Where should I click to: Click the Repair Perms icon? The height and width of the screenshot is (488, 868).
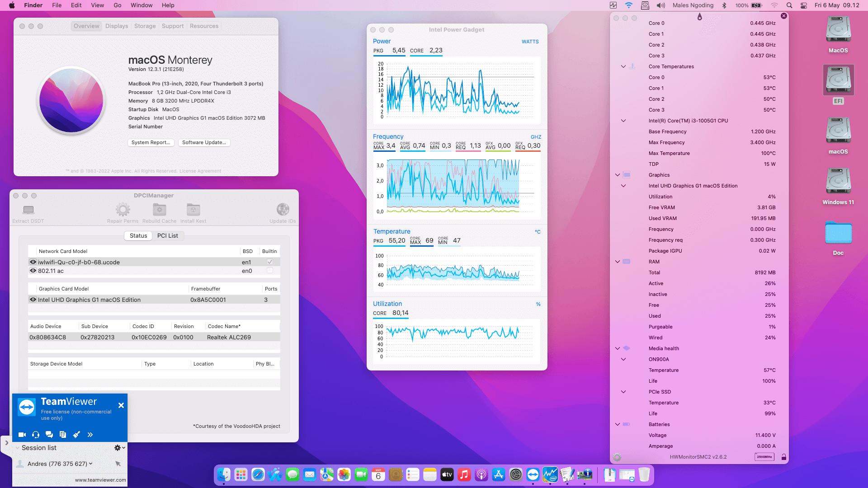123,209
